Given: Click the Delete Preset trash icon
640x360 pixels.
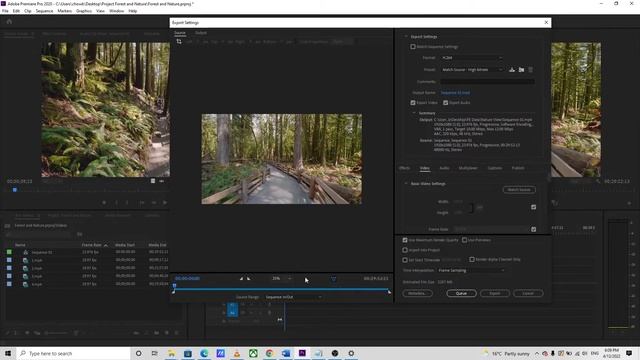Looking at the screenshot, I should click(x=531, y=70).
